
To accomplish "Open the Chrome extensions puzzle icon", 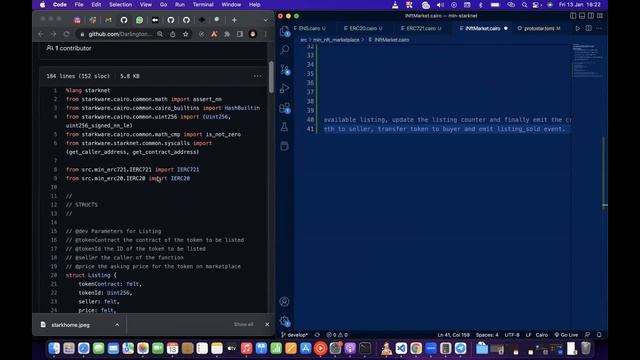I will click(x=227, y=34).
